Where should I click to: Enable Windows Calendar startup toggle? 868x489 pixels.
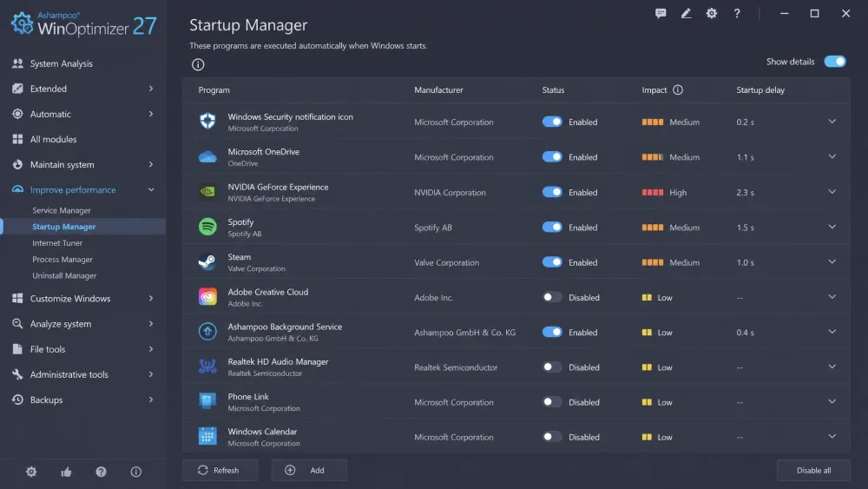(x=552, y=437)
